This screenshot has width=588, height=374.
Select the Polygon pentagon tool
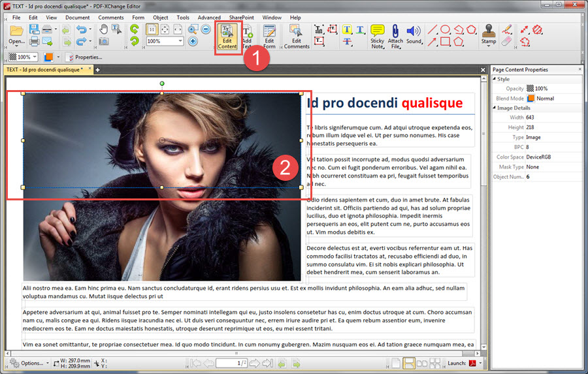click(x=458, y=42)
